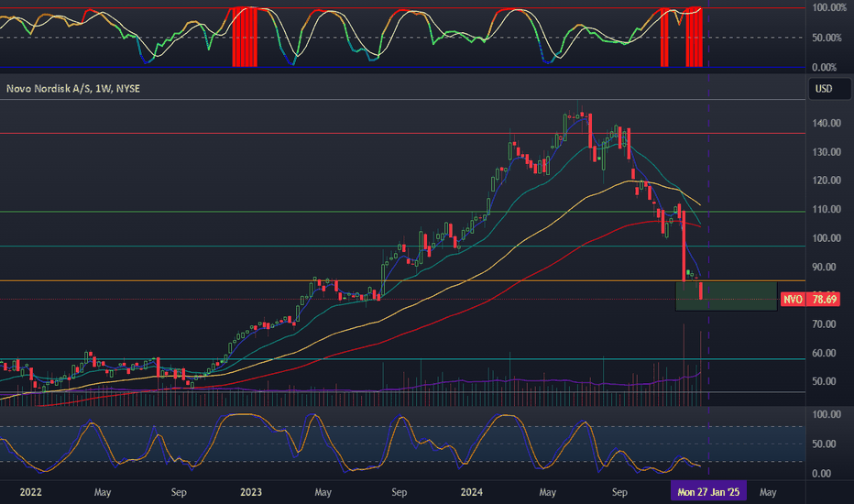
Task: Click the 70.00 price axis label
Action: click(x=824, y=324)
